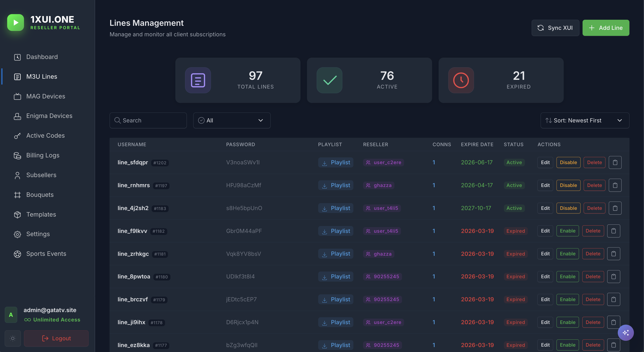Screen dimensions: 644x352
Task: Download the Playlist for line_4j2sh2
Action: pyautogui.click(x=336, y=208)
